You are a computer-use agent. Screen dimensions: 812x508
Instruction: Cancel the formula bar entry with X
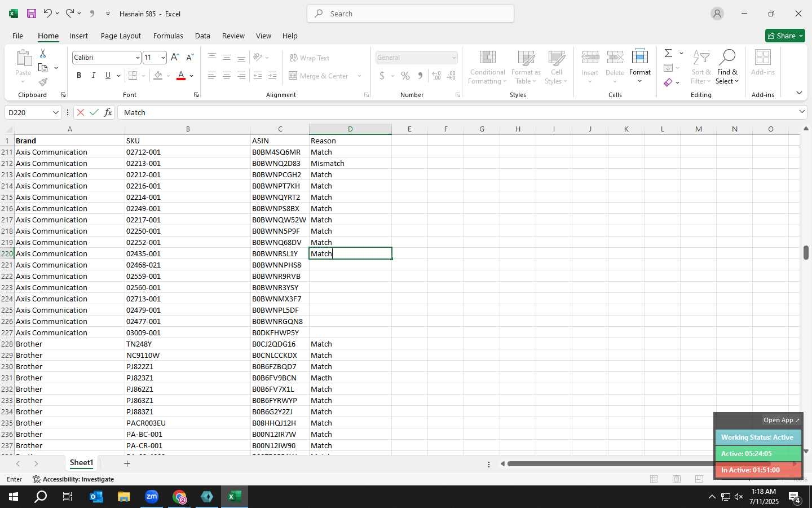[x=81, y=112]
